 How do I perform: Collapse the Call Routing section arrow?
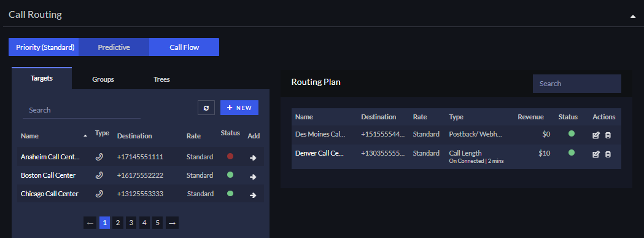(x=632, y=17)
